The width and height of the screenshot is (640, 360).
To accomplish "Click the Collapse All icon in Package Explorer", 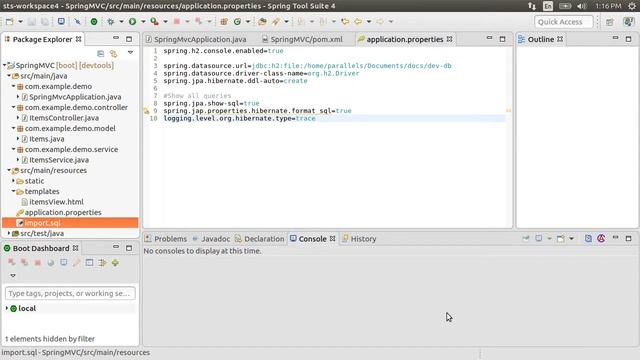I will 100,53.
